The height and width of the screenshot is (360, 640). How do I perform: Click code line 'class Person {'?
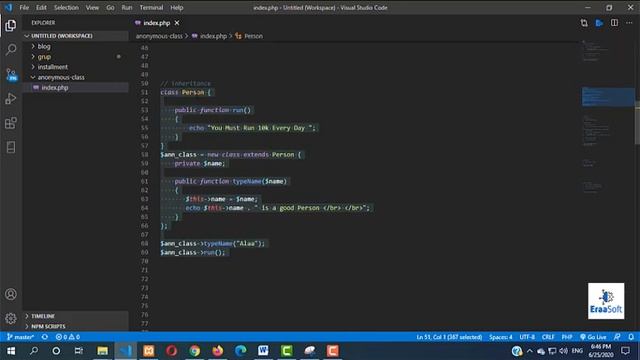[x=186, y=92]
